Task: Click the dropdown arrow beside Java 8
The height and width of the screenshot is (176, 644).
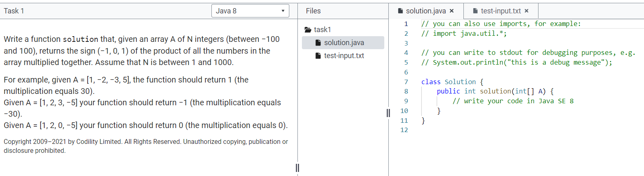Action: (x=283, y=11)
